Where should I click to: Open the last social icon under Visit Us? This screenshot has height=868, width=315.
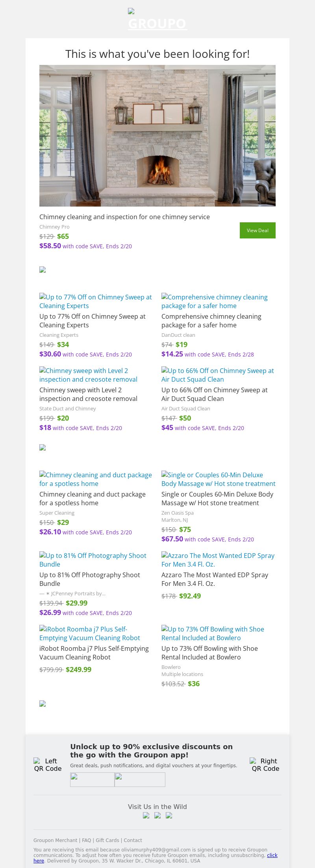coord(169,815)
